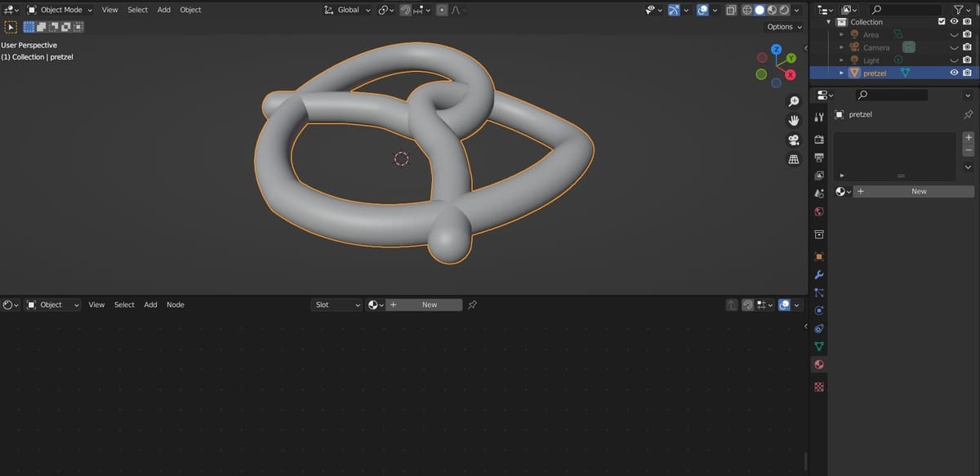Collapse the Collection in outliner
The width and height of the screenshot is (980, 476).
pyautogui.click(x=830, y=22)
